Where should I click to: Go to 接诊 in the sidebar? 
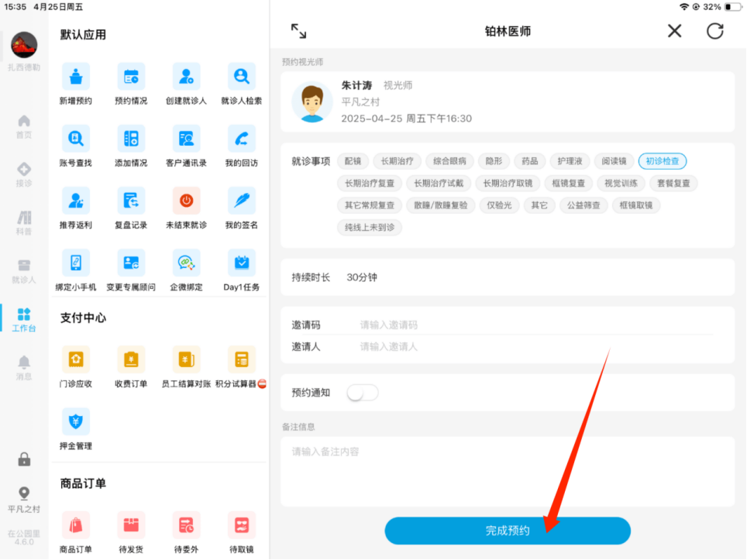point(24,175)
